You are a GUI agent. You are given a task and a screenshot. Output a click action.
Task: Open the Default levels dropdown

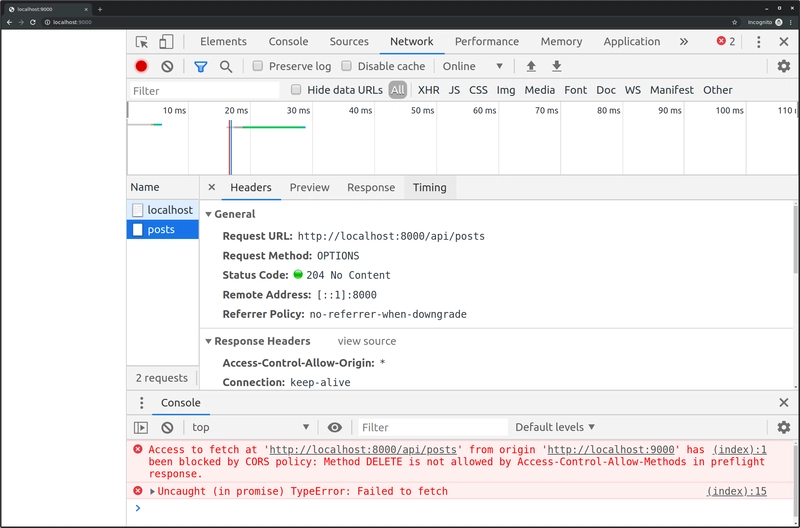click(555, 427)
